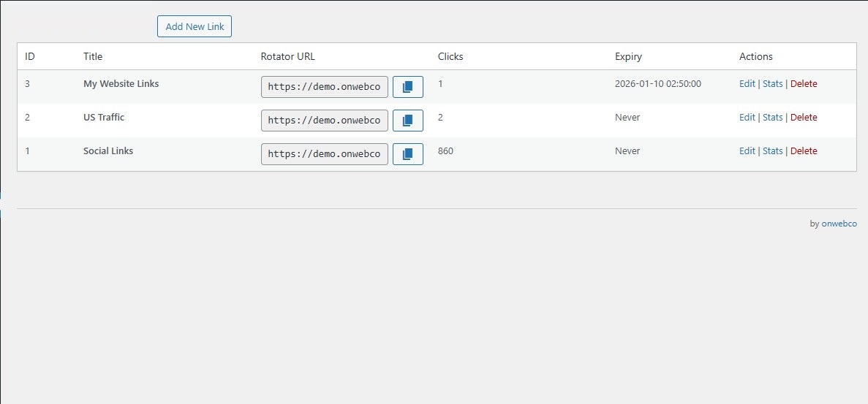This screenshot has height=404, width=868.
Task: Select URL field in My Website Links row
Action: pyautogui.click(x=325, y=87)
